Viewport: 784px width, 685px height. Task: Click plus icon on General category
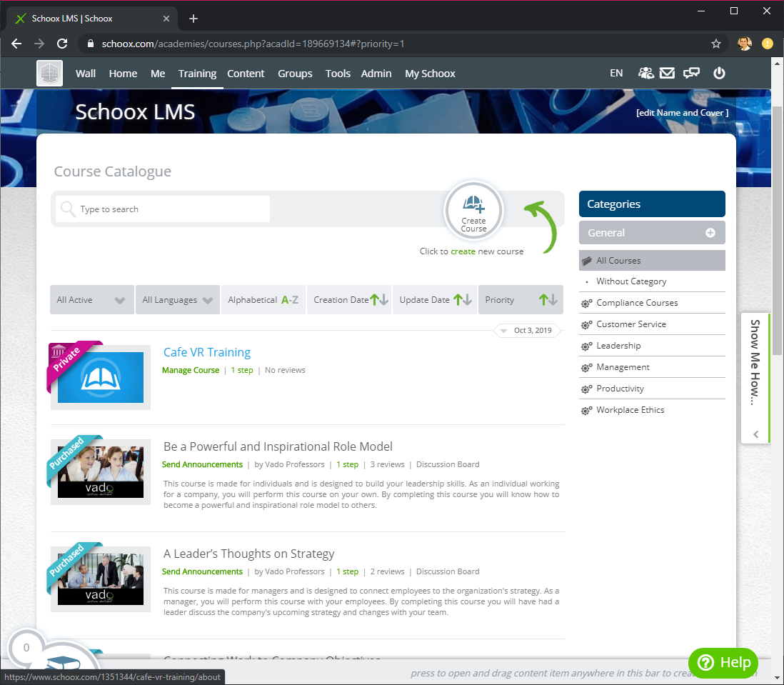tap(710, 233)
